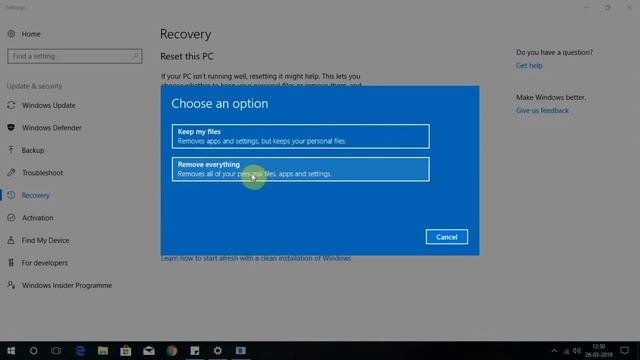Open clean installation of Windows link
Viewport: 640px width, 360px height.
(256, 258)
